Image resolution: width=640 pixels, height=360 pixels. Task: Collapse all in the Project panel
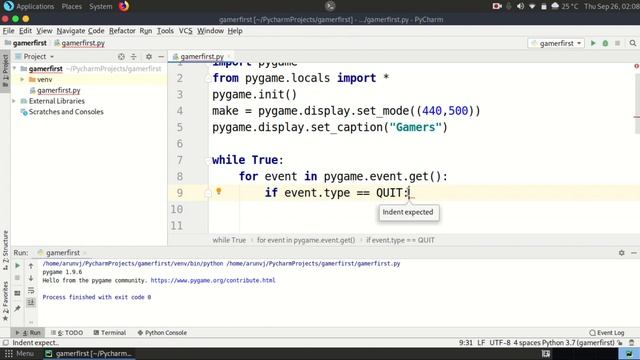[x=133, y=57]
